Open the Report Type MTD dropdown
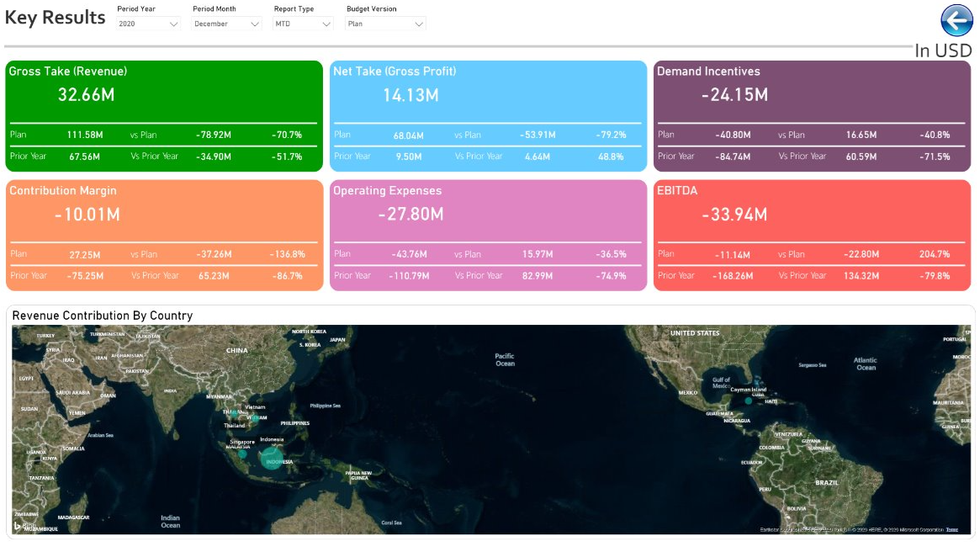 pos(303,24)
